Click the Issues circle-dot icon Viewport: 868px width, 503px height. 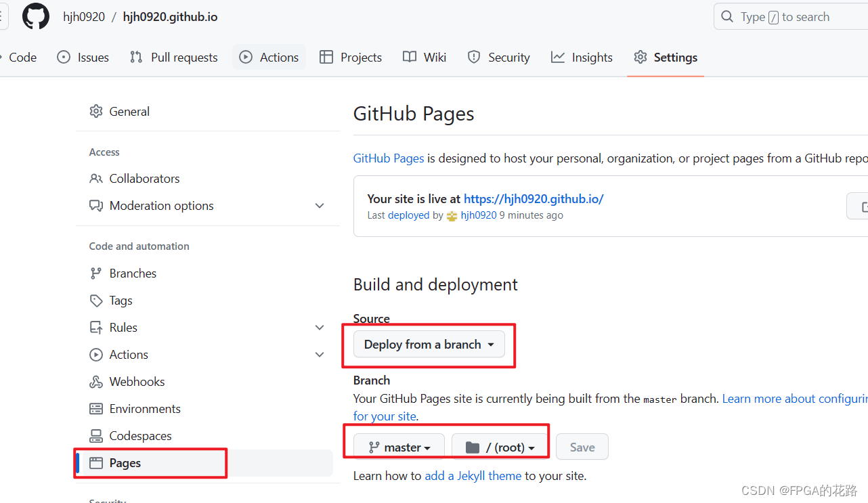pyautogui.click(x=64, y=58)
